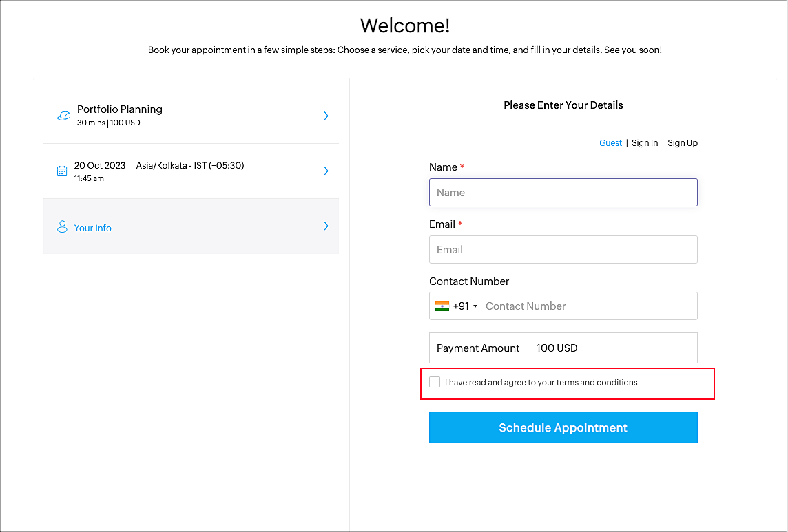Expand the Portfolio Planning step chevron
This screenshot has height=532, width=788.
coord(326,116)
